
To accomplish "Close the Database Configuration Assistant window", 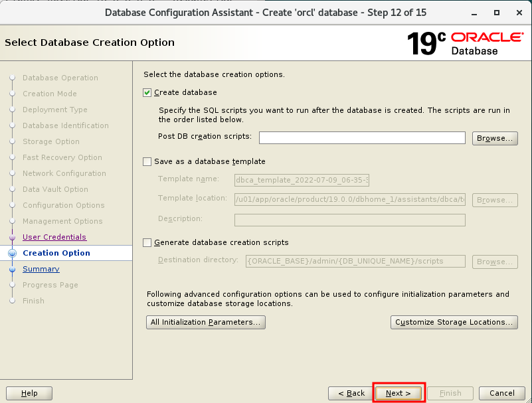I will [519, 13].
